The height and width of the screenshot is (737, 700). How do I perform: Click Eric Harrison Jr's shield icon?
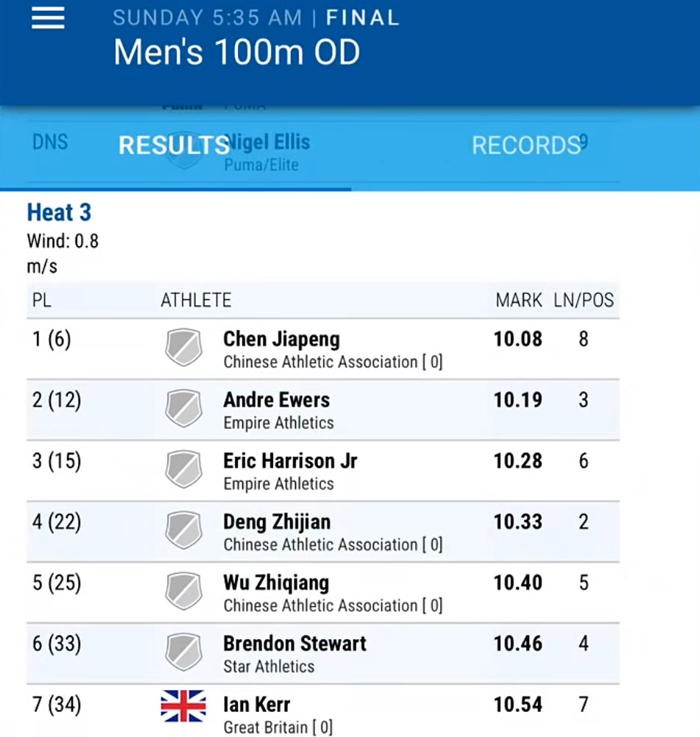(x=184, y=469)
